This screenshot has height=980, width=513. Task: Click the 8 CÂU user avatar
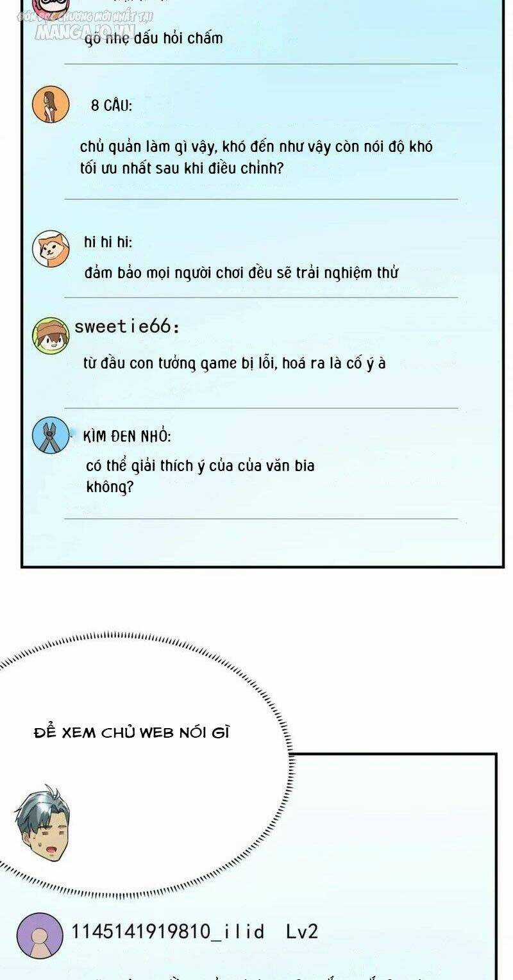[x=50, y=104]
